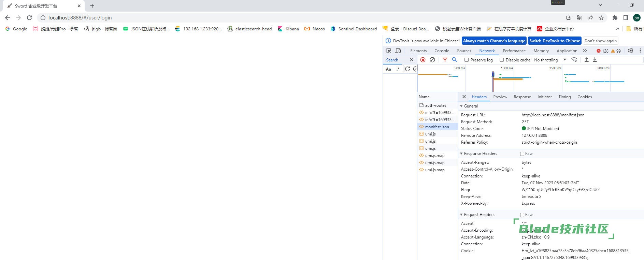Open the Nacos bookmark
644x260 pixels.
[315, 29]
